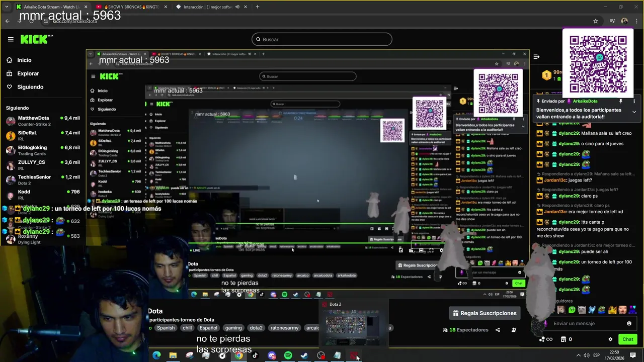Viewport: 644px width, 362px height.
Task: Open ZULLYY_CS channel
Action: [x=43, y=165]
